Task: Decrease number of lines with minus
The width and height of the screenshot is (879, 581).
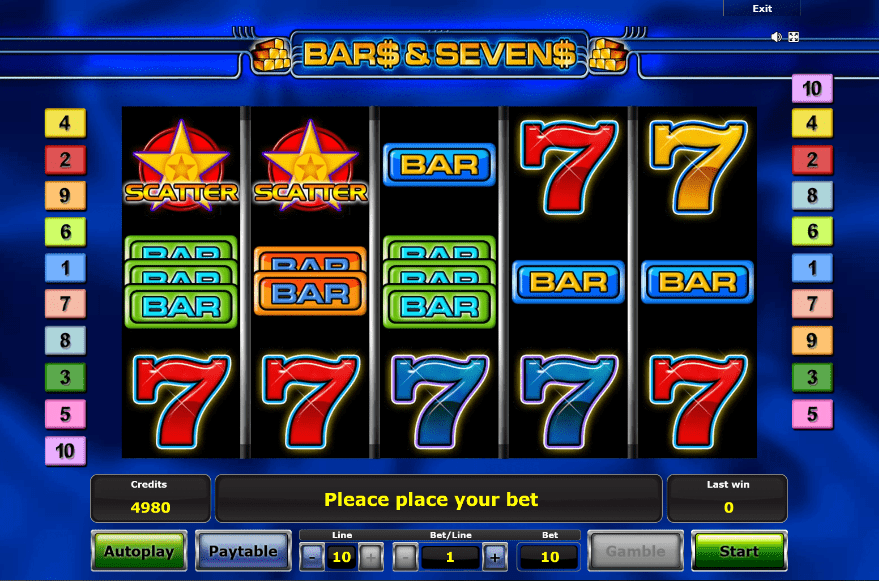Action: [312, 557]
